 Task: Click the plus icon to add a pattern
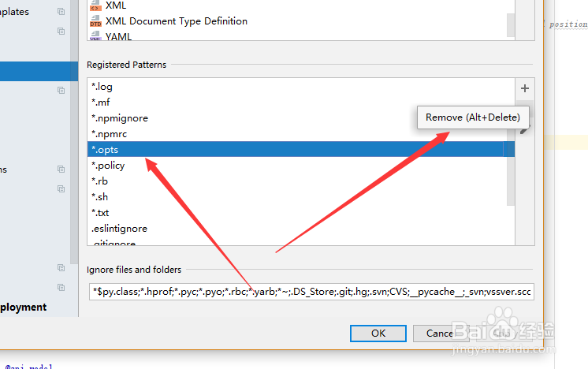pos(524,88)
